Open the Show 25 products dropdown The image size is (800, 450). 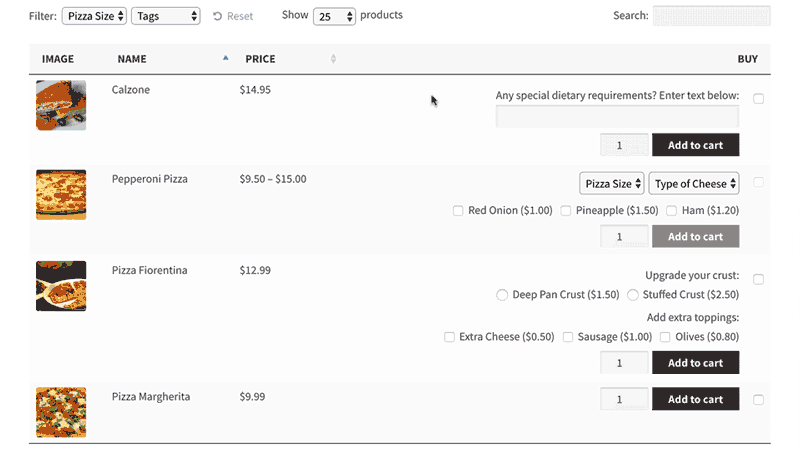[334, 16]
